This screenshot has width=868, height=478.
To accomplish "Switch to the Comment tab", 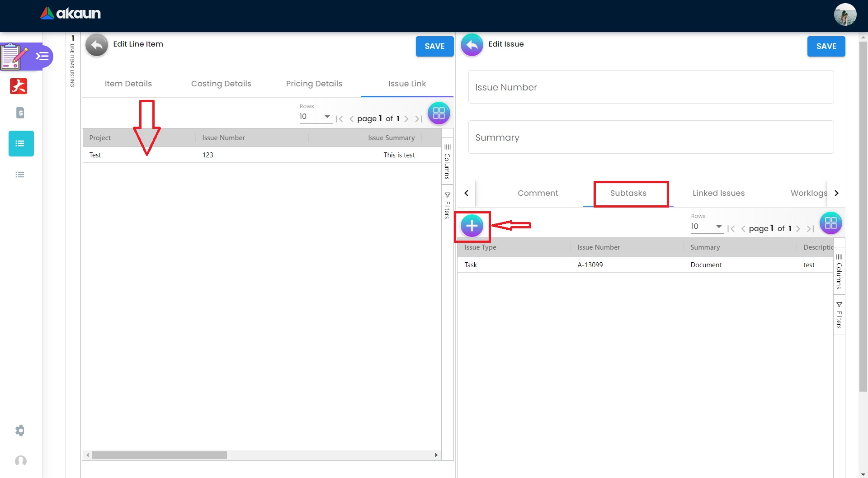I will click(538, 193).
